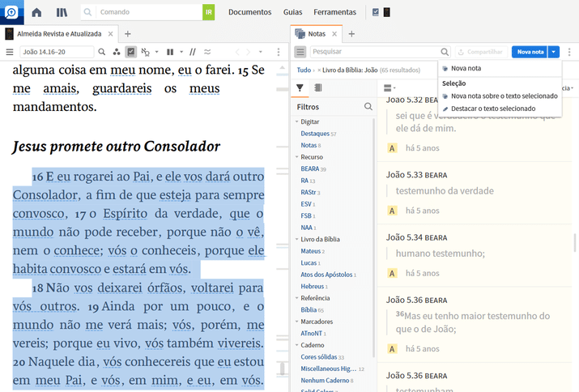Open the Logos home page icon
This screenshot has height=392, width=579.
(36, 12)
